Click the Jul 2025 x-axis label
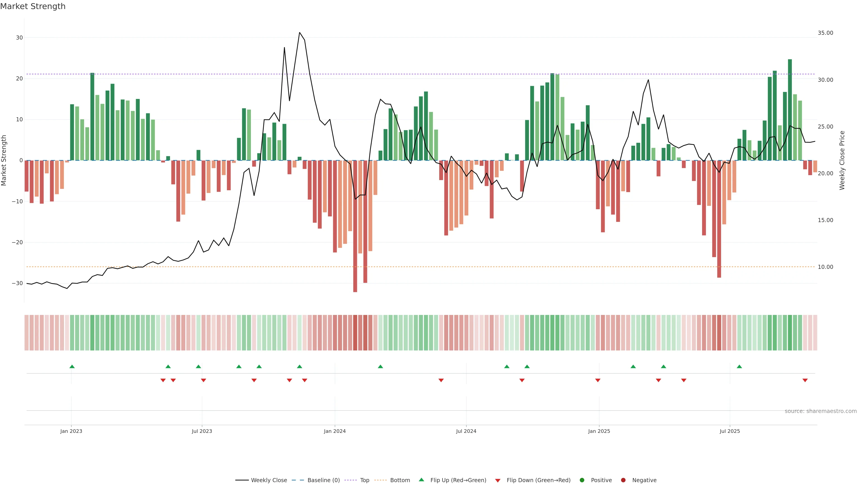The height and width of the screenshot is (488, 868). 729,431
